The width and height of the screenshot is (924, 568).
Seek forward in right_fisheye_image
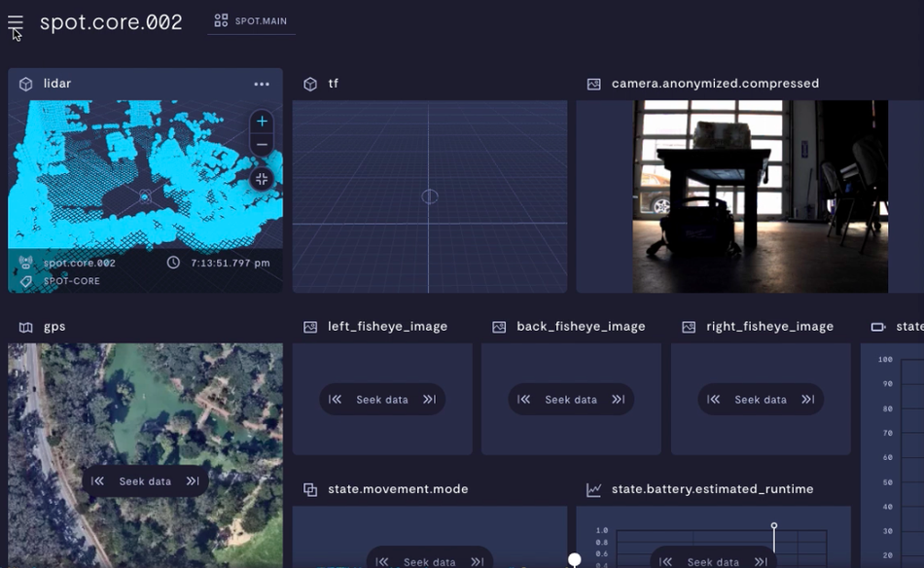coord(808,400)
